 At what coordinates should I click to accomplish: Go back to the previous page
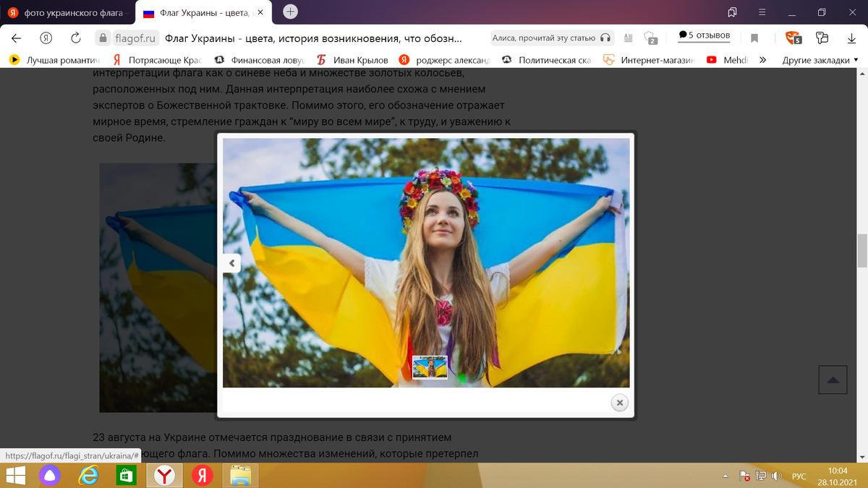click(x=16, y=37)
